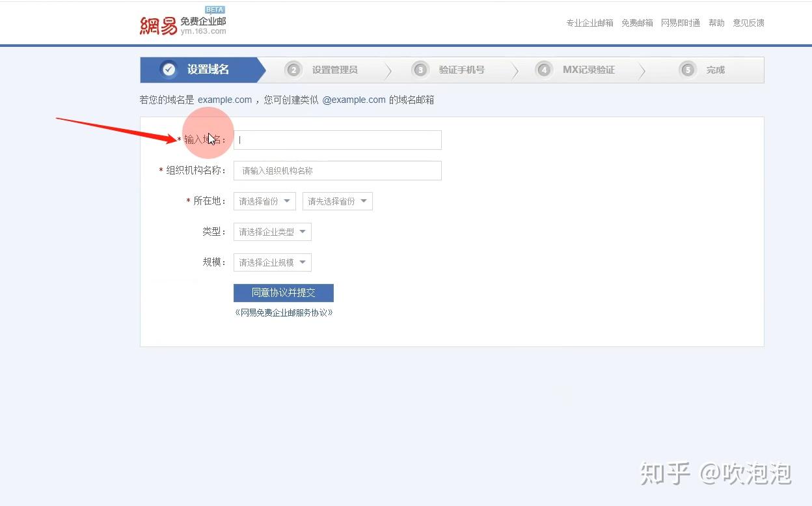Viewport: 812px width, 506px height.
Task: Click the step 2 number circle
Action: coord(293,70)
